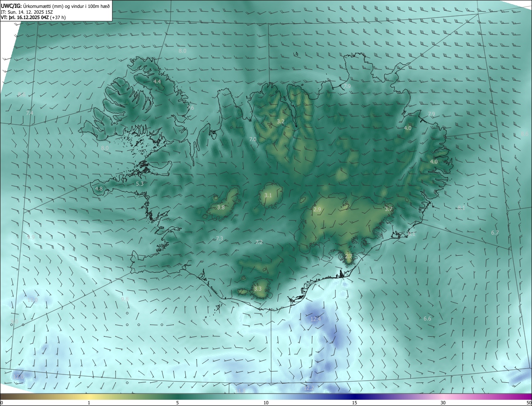
Task: Click the 12.2 value label near the bottom edge
Action: [309, 388]
